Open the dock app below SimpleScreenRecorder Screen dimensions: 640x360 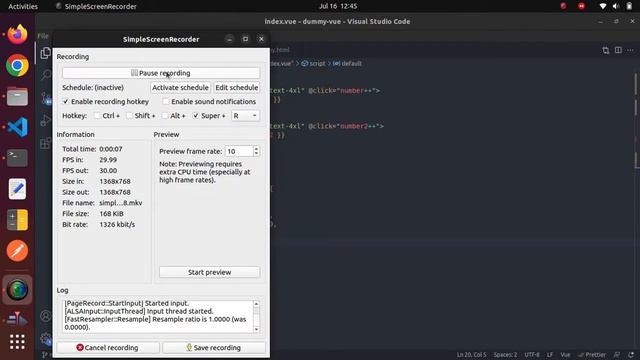[x=17, y=318]
